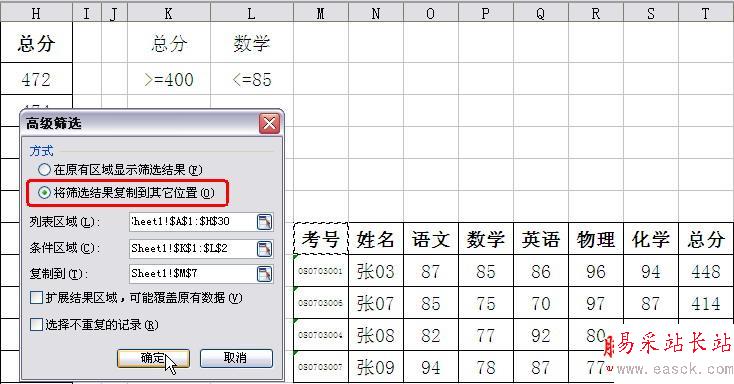Screen dimensions: 734x384
Task: Click the >=400 criteria cell
Action: coord(169,79)
